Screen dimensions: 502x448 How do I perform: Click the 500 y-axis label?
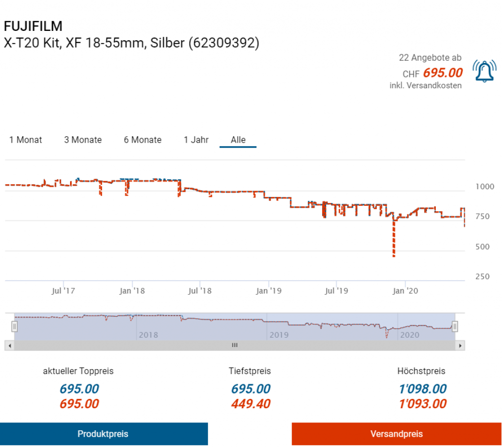coord(482,247)
